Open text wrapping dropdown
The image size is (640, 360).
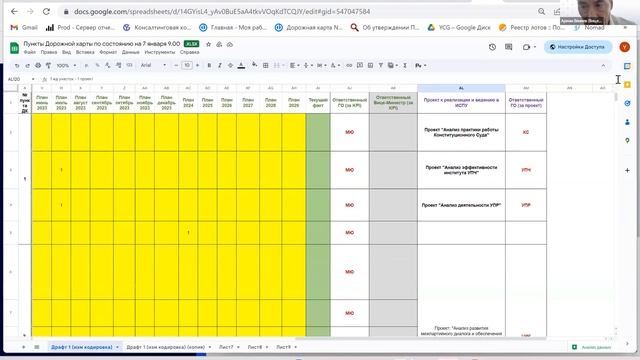point(321,65)
